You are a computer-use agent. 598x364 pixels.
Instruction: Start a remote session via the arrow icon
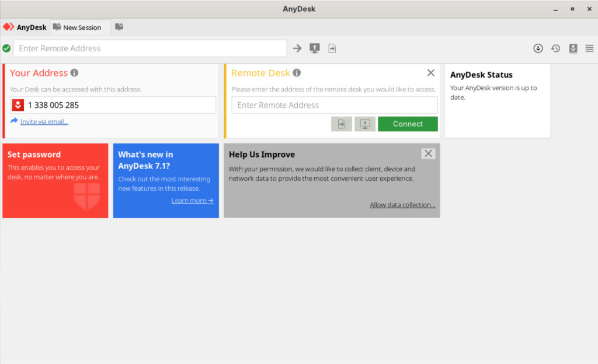pyautogui.click(x=297, y=48)
